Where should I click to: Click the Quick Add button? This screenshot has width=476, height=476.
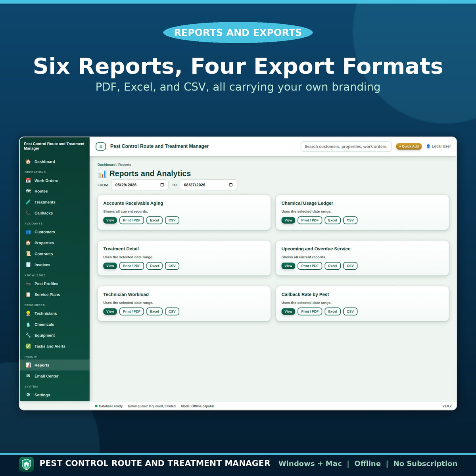pos(409,146)
